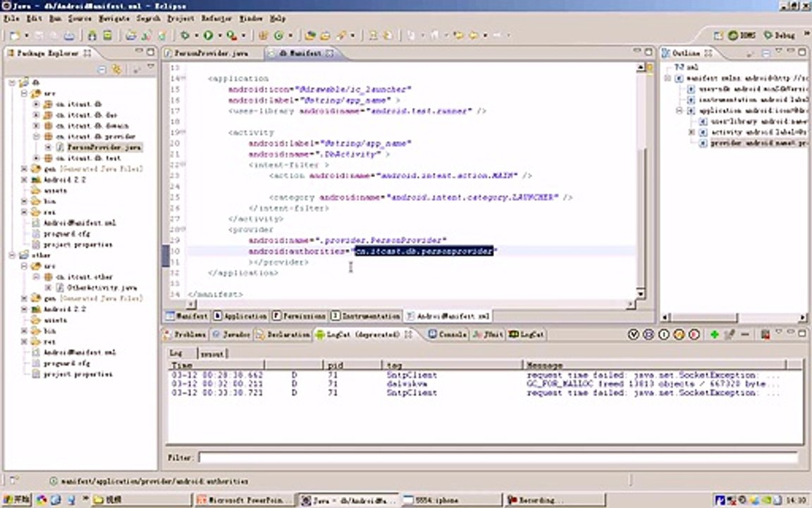
Task: Open 5554:iphone emulator taskbar item
Action: (452, 500)
